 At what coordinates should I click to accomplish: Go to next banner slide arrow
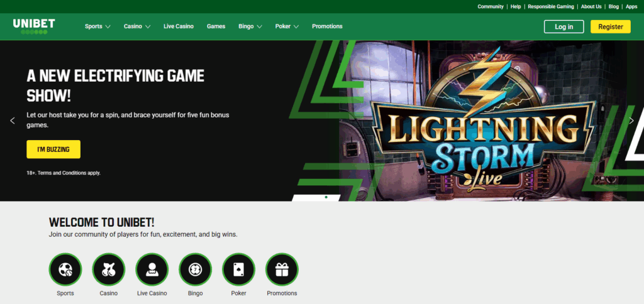(x=631, y=121)
